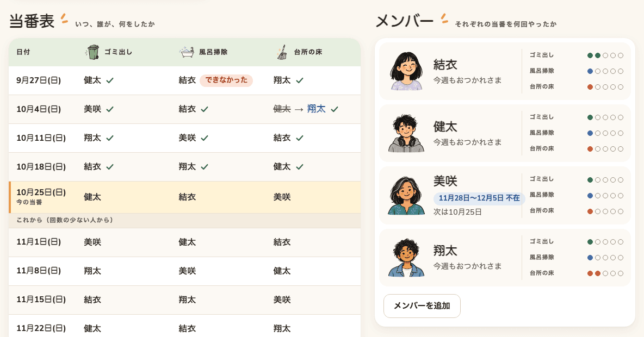Click 美咲's name in her member card

[x=445, y=181]
